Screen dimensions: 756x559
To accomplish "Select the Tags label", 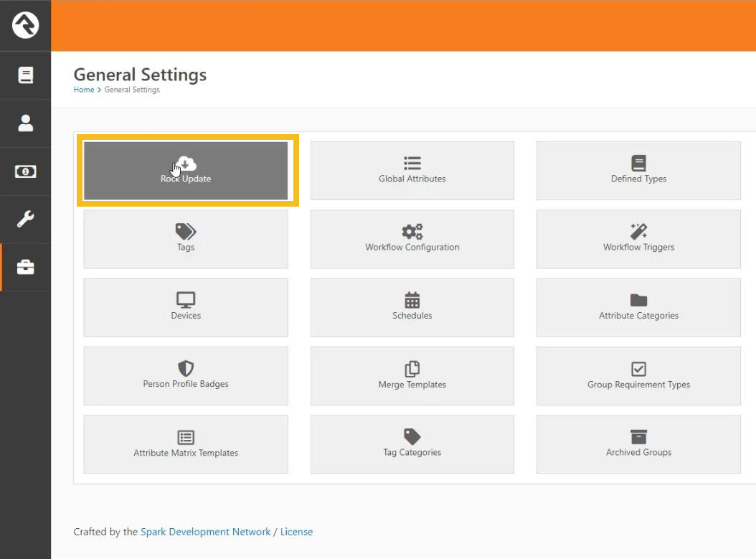I will click(186, 247).
